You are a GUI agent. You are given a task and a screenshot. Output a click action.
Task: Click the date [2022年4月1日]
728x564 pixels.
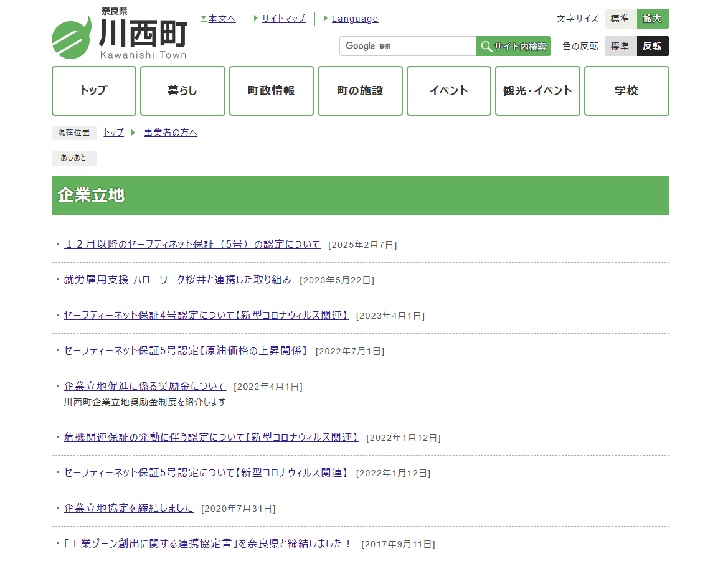[x=268, y=387]
